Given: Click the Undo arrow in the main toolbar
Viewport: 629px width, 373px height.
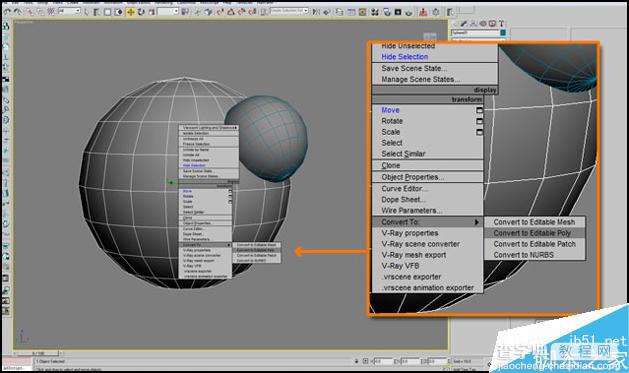Looking at the screenshot, I should pos(7,12).
